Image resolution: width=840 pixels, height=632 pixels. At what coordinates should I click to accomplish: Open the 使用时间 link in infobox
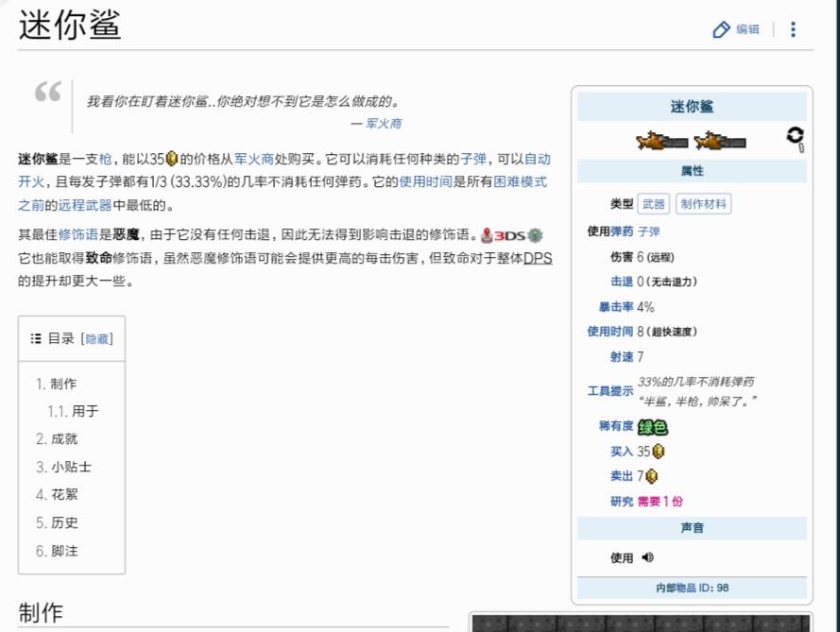(610, 332)
